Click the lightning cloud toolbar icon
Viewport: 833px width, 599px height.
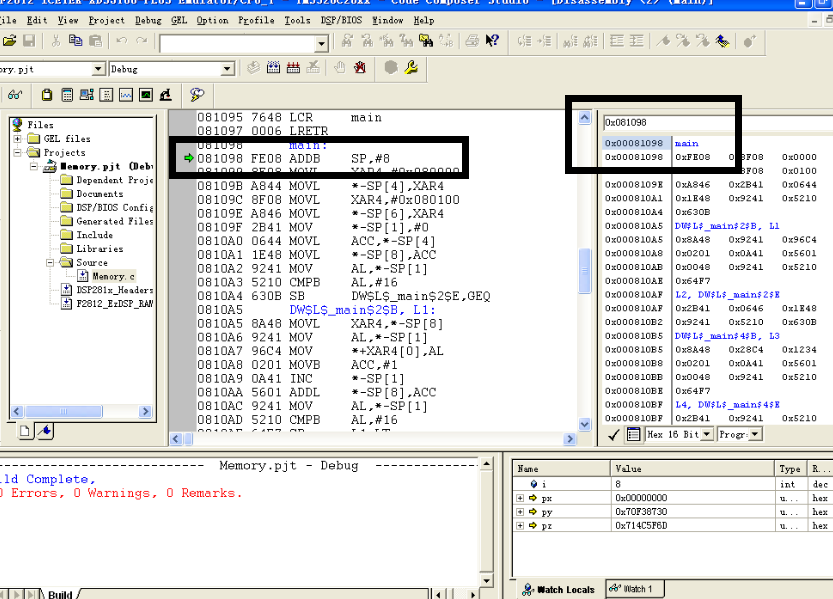pyautogui.click(x=197, y=95)
